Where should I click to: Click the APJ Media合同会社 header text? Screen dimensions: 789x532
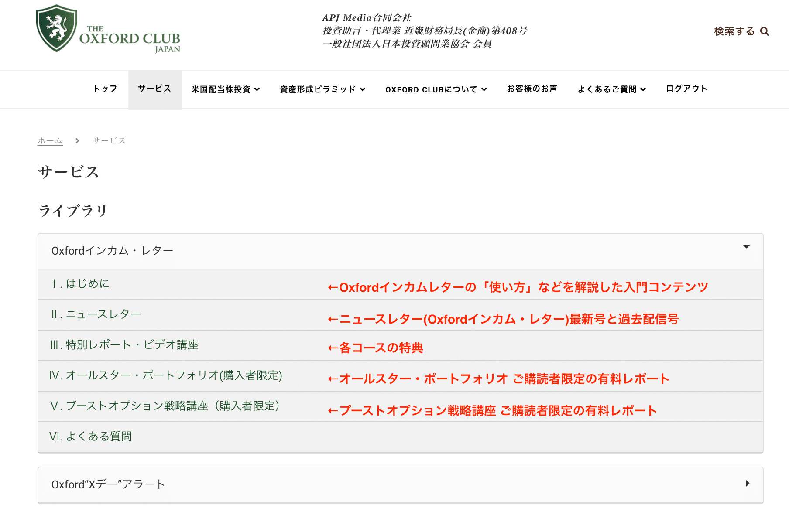tap(367, 17)
